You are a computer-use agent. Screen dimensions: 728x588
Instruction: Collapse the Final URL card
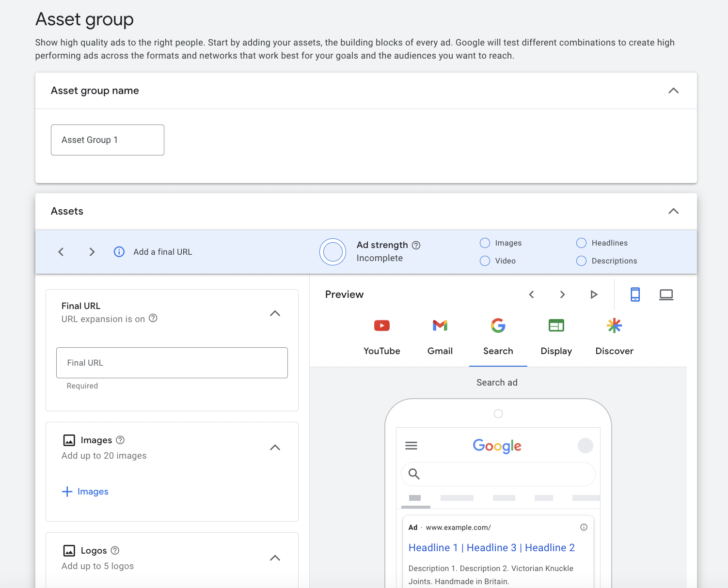click(x=275, y=313)
